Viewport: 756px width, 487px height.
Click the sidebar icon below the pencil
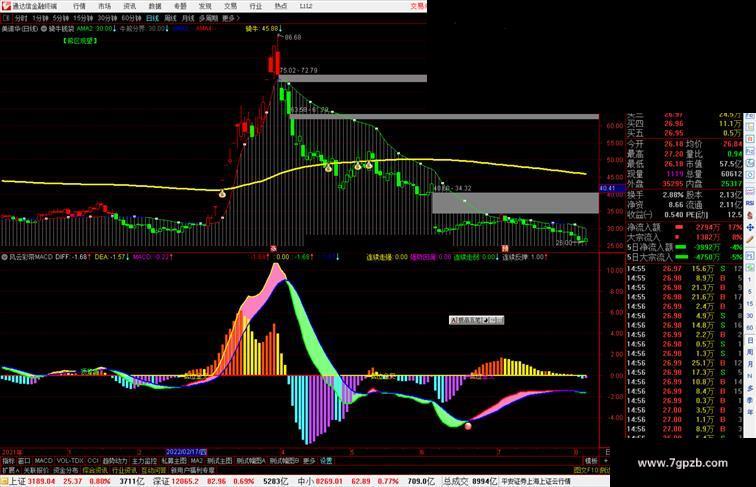[750, 254]
